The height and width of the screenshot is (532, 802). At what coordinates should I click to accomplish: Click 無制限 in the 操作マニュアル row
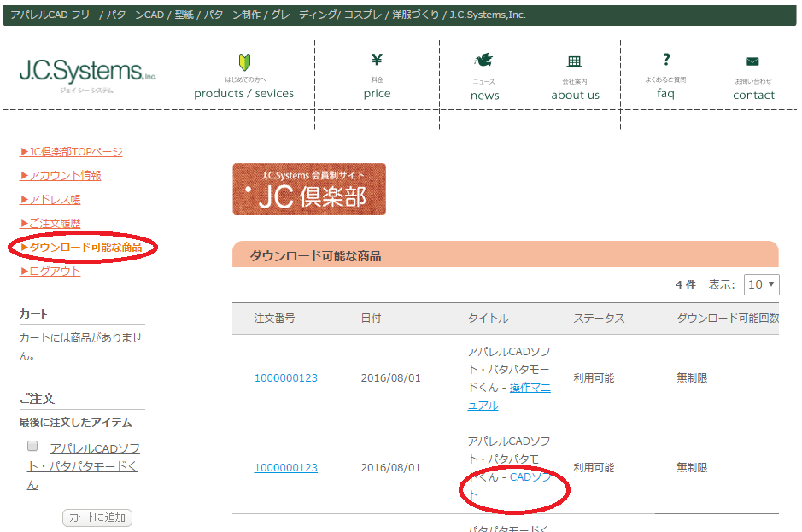pyautogui.click(x=692, y=378)
